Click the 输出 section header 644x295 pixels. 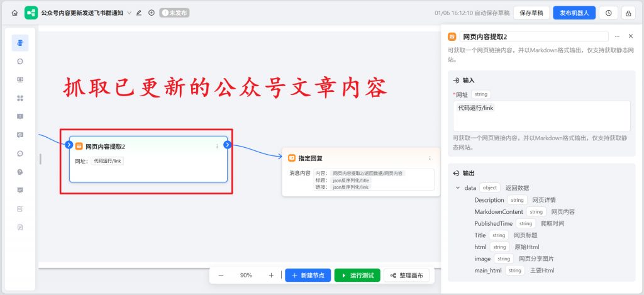[464, 174]
